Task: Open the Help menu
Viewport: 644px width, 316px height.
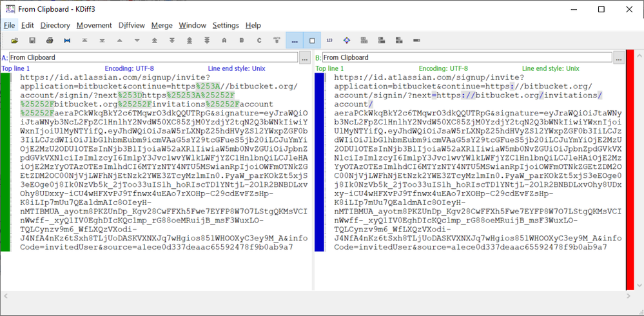Action: [x=253, y=25]
